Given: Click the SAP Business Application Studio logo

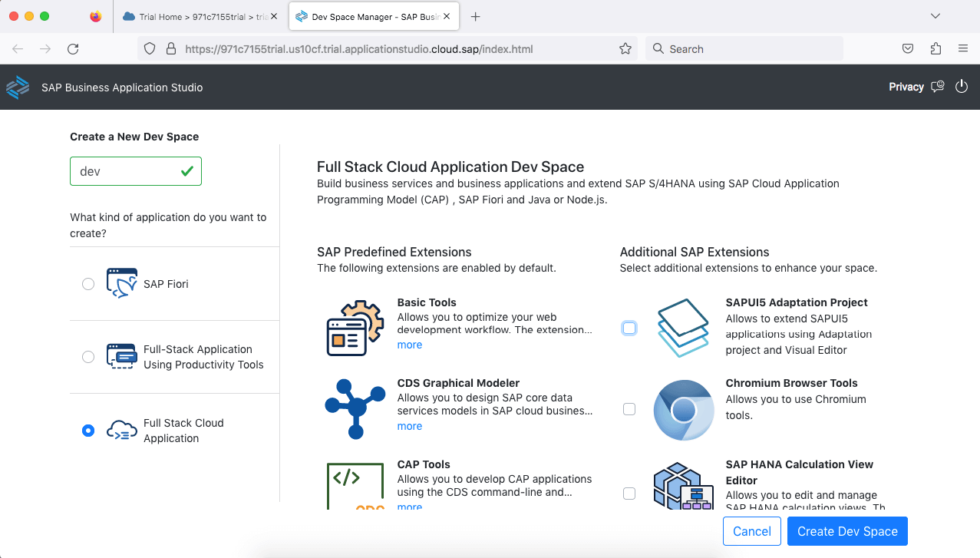Looking at the screenshot, I should tap(18, 87).
